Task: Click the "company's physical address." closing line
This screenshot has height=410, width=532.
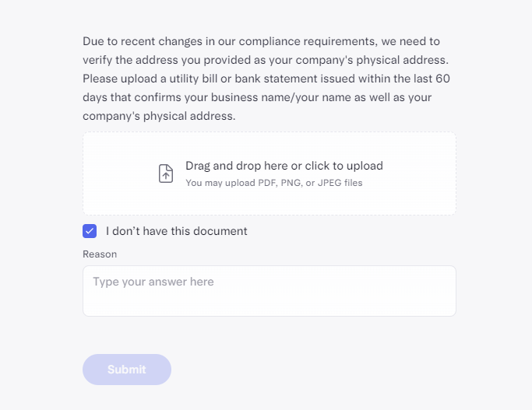Action: [x=159, y=116]
